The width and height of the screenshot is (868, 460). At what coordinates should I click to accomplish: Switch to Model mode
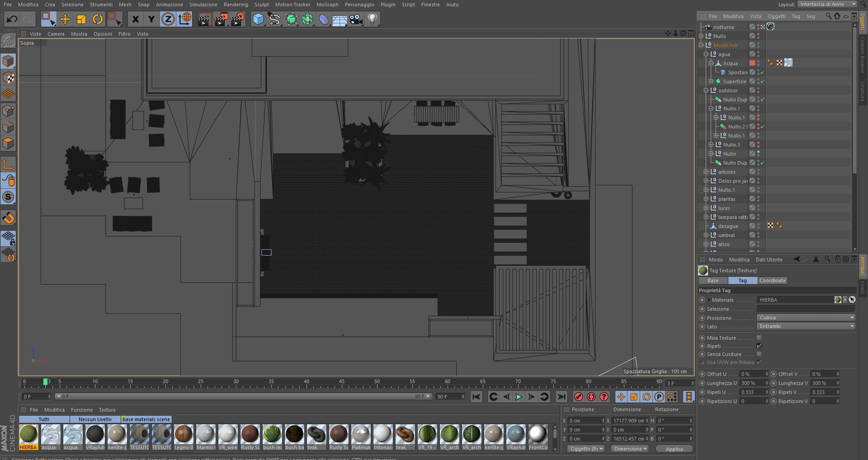8,61
